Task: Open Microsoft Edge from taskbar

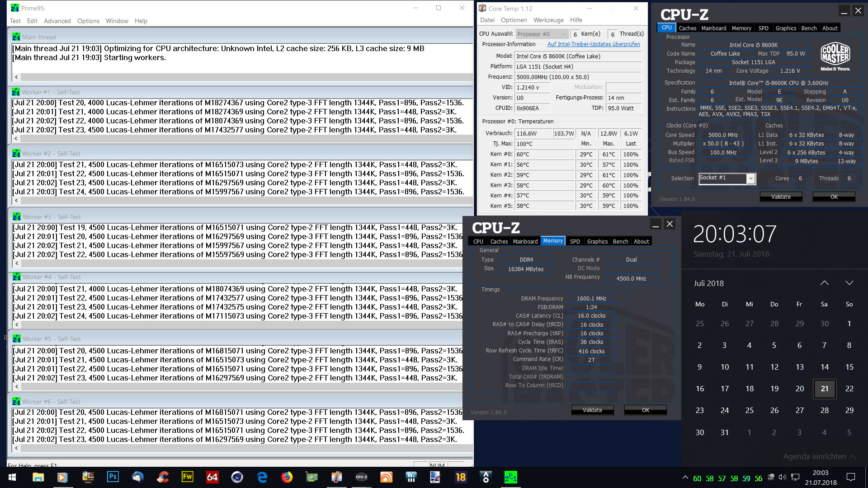Action: click(x=262, y=477)
